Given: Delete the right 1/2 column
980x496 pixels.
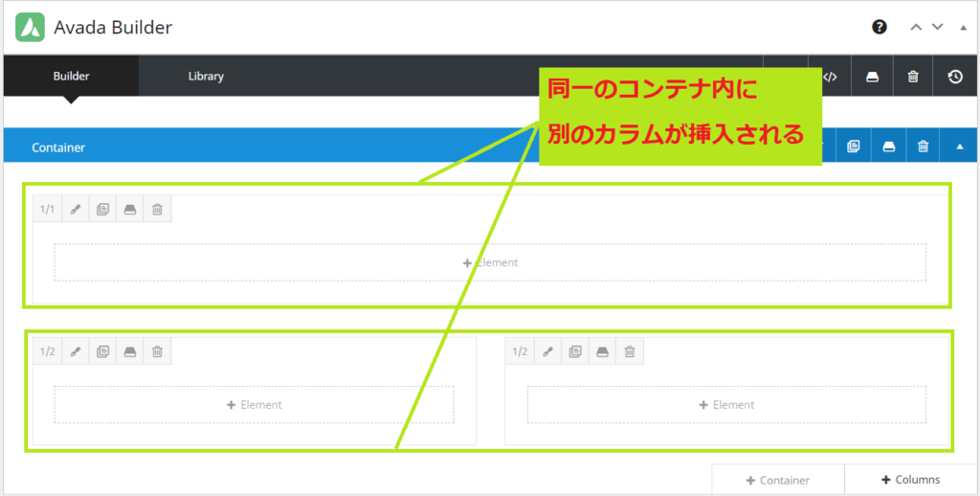Looking at the screenshot, I should (630, 351).
